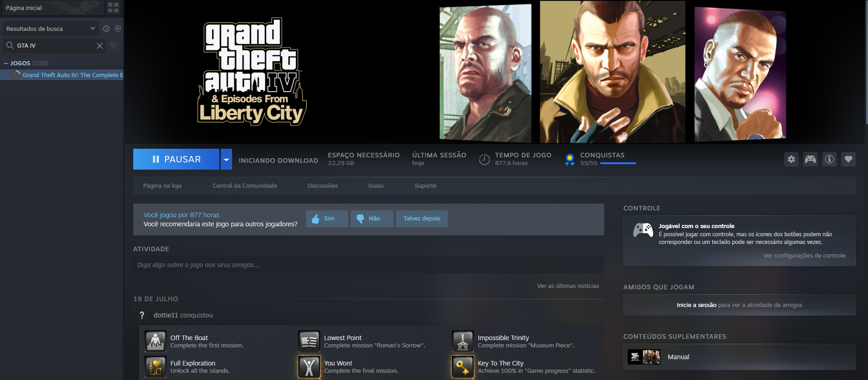The width and height of the screenshot is (868, 380).
Task: Open game settings gear icon
Action: coord(791,159)
